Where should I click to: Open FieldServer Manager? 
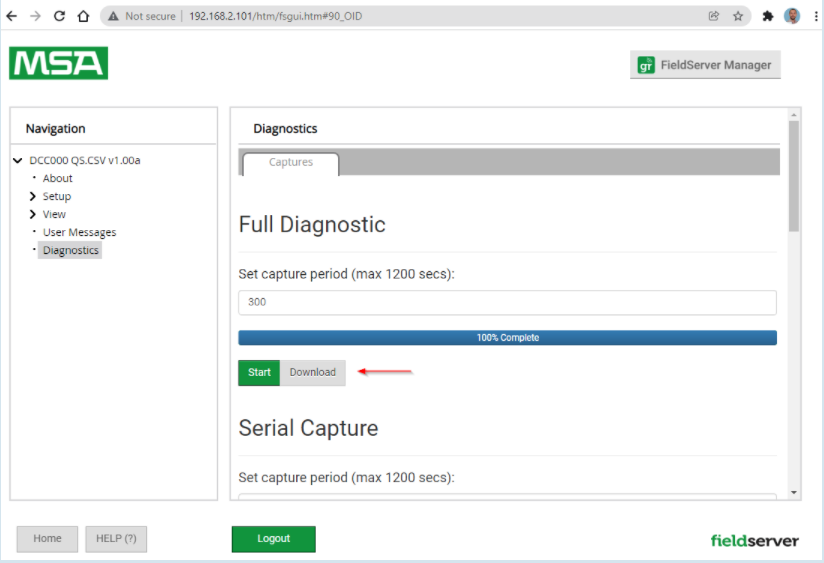tap(705, 65)
